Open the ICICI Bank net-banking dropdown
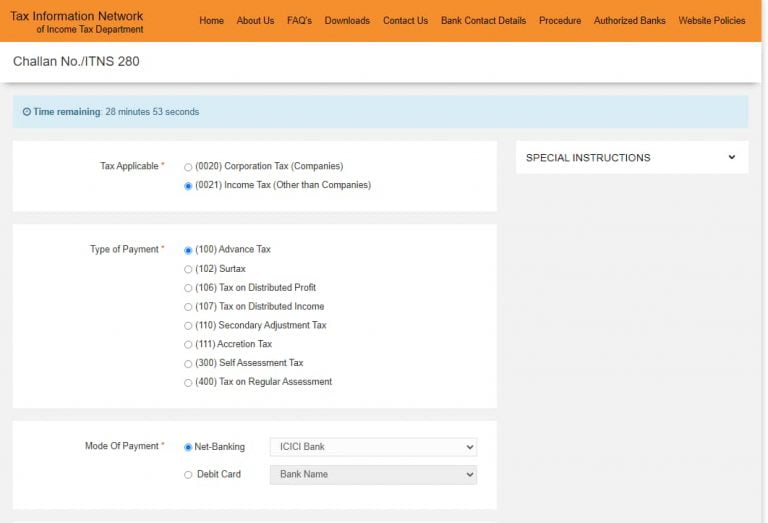Image resolution: width=768 pixels, height=523 pixels. [373, 447]
